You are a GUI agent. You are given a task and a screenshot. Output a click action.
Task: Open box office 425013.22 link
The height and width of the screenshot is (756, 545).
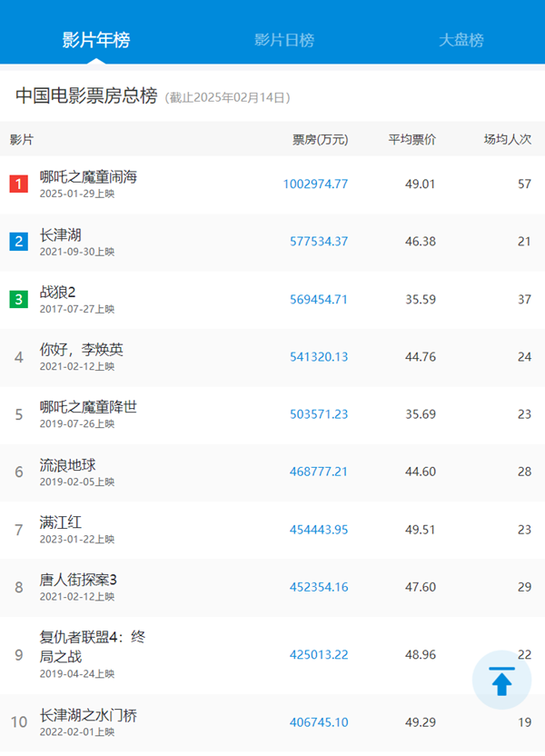pyautogui.click(x=319, y=654)
